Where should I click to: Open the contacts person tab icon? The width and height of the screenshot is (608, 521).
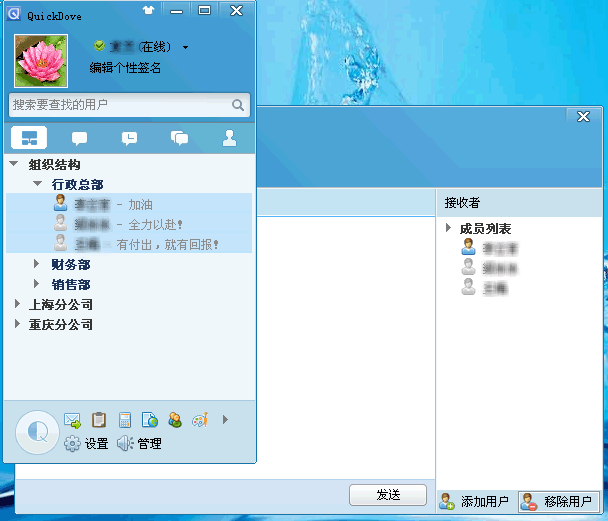tap(230, 138)
